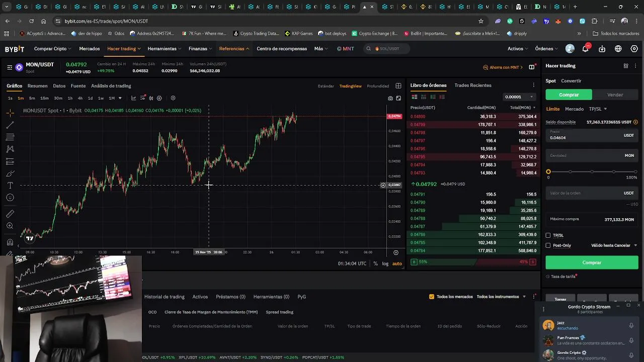
Task: Select Mercado order type tab
Action: [574, 109]
